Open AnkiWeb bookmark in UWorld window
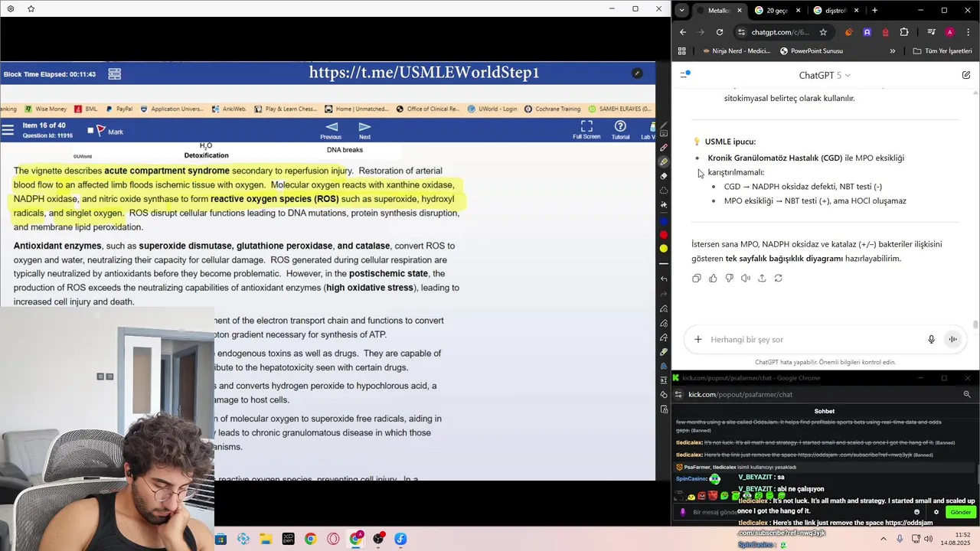The image size is (980, 551). (229, 109)
